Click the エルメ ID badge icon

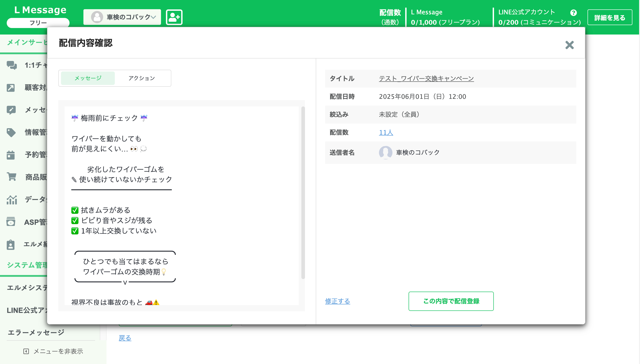pyautogui.click(x=11, y=245)
